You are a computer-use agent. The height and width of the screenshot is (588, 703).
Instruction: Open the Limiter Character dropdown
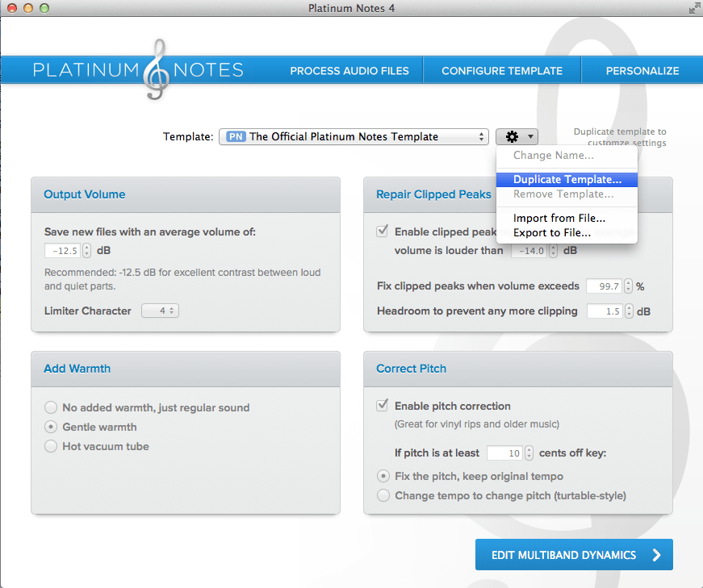[160, 311]
